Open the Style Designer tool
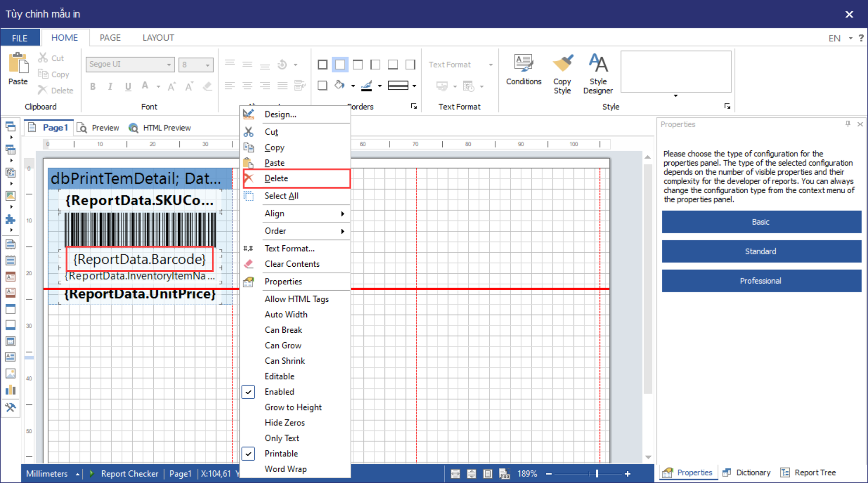868x483 pixels. (598, 64)
